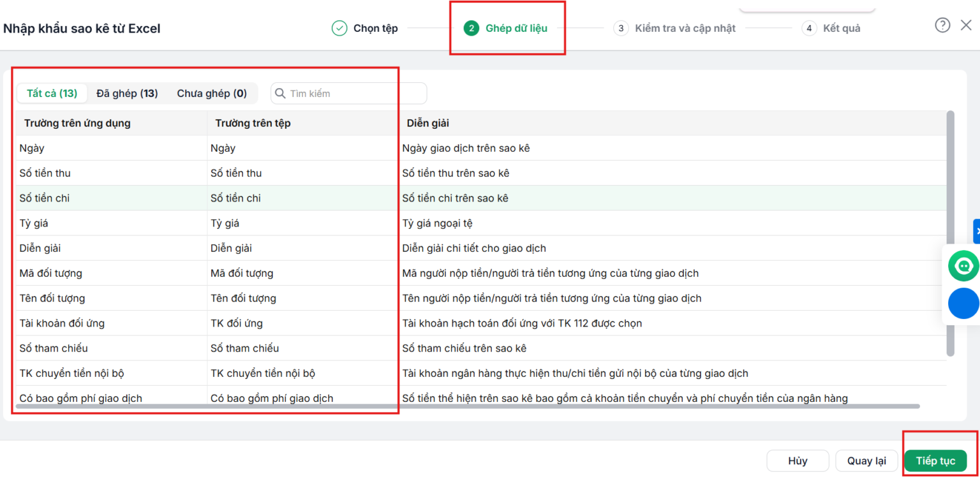The height and width of the screenshot is (479, 980).
Task: Focus the Tìm kiếm search field
Action: pos(349,93)
